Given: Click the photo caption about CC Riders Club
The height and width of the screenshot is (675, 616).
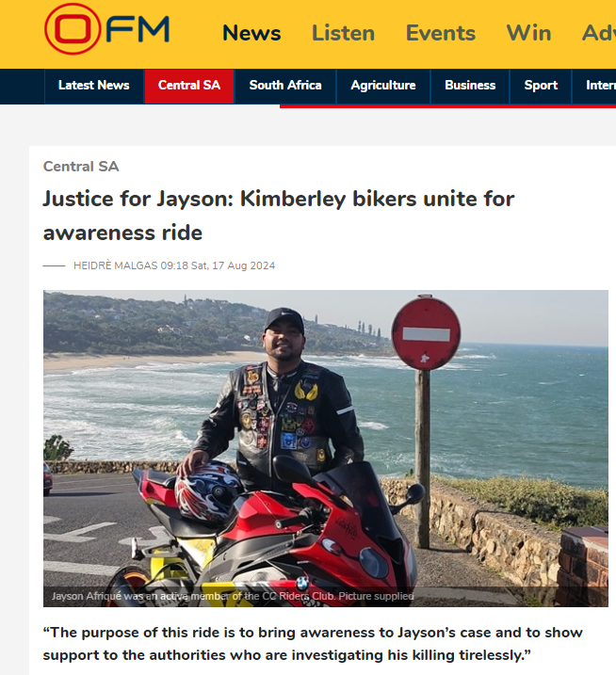Looking at the screenshot, I should click(233, 596).
